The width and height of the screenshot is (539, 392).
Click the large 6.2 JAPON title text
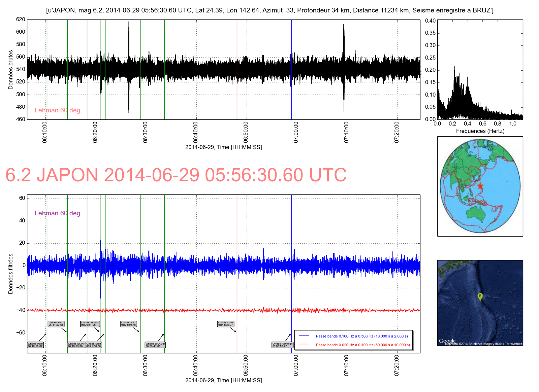[x=176, y=175]
